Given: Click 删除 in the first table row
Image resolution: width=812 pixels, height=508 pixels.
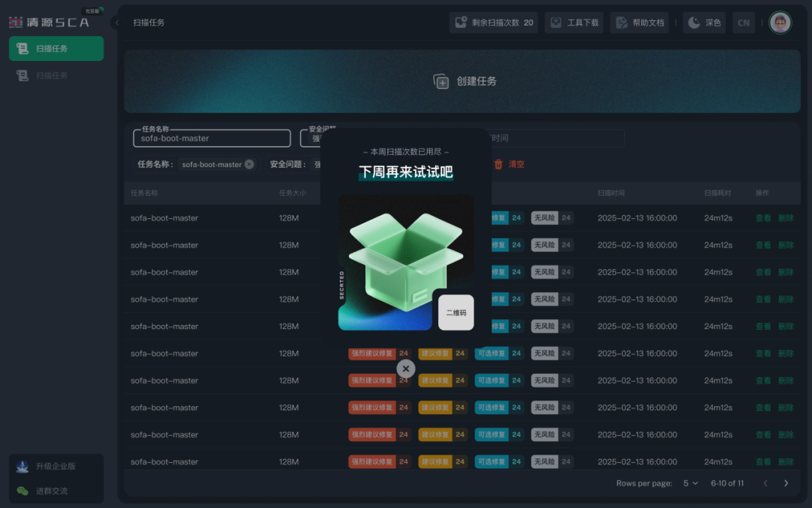Looking at the screenshot, I should (x=786, y=217).
